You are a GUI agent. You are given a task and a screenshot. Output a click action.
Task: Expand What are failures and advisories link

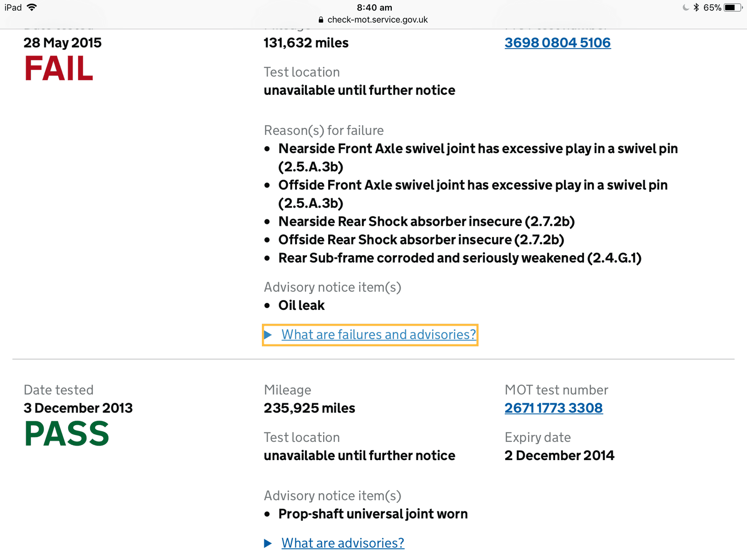(379, 335)
